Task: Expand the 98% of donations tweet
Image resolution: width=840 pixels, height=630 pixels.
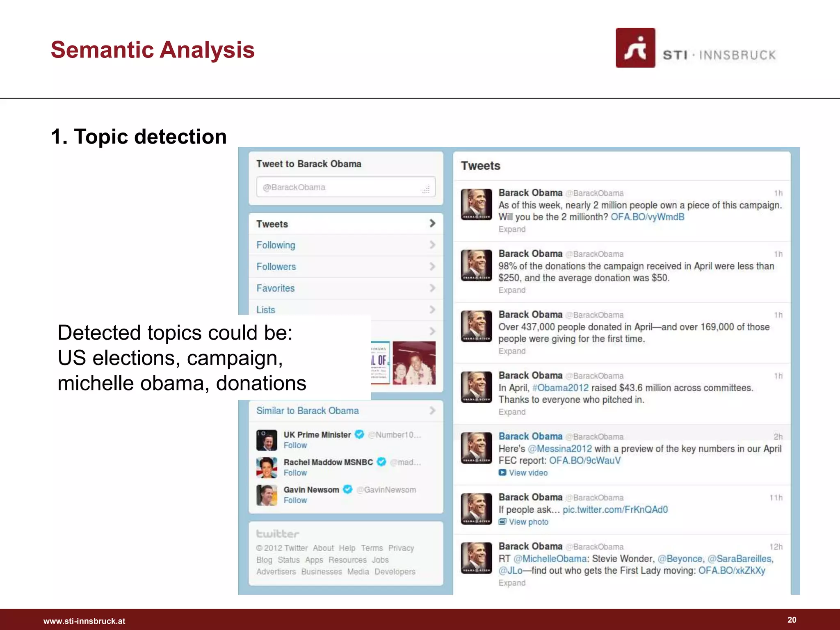Action: [512, 290]
